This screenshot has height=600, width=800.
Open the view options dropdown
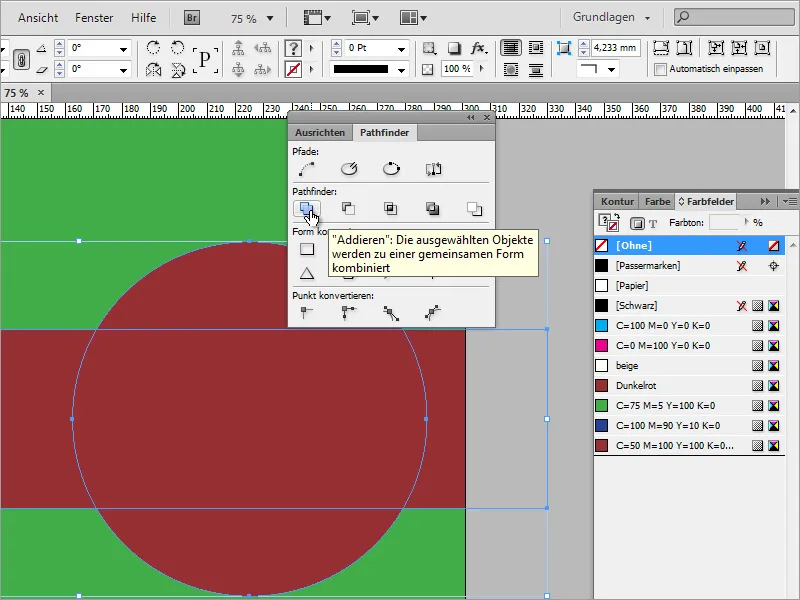coord(317,18)
